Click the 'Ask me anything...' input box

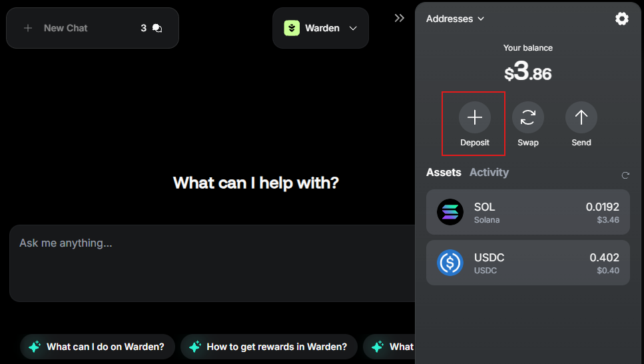212,263
